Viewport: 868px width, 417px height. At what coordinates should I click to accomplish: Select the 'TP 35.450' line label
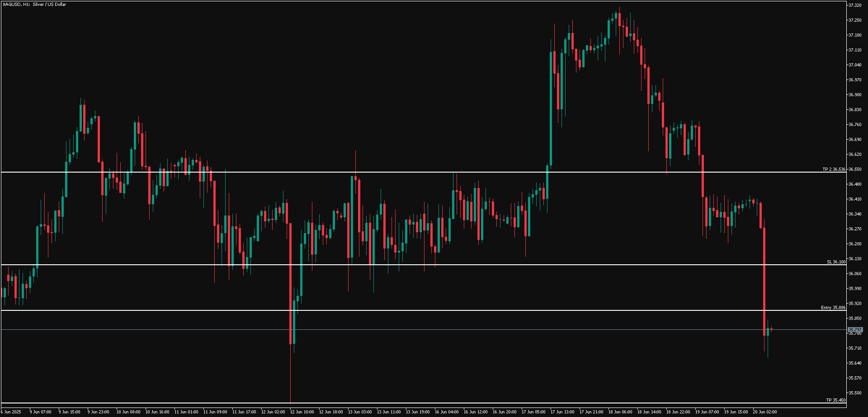[836, 400]
